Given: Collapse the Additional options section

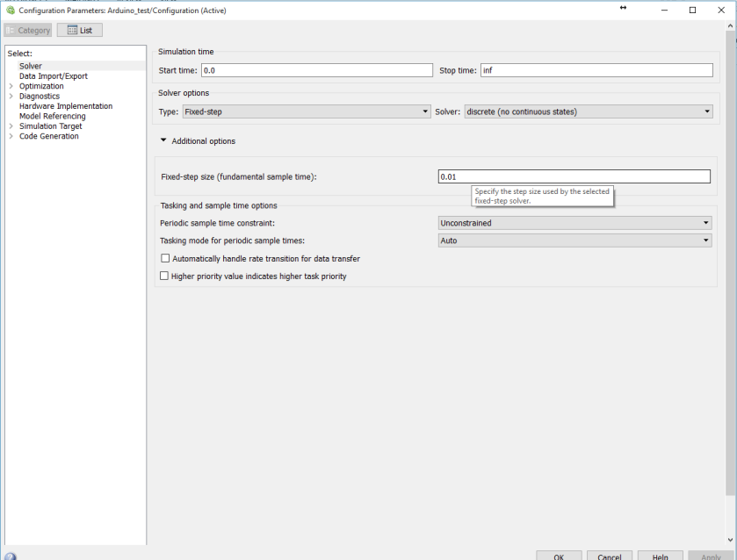Looking at the screenshot, I should point(163,140).
